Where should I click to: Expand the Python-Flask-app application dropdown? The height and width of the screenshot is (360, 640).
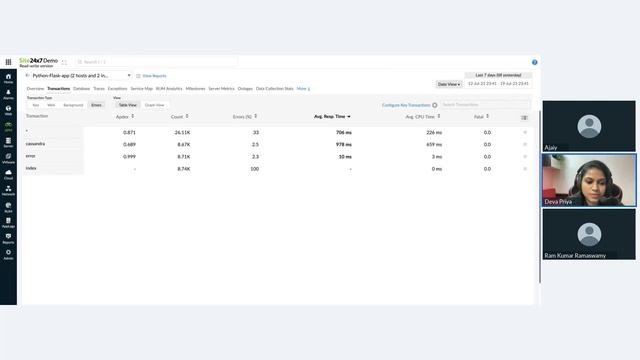click(81, 76)
